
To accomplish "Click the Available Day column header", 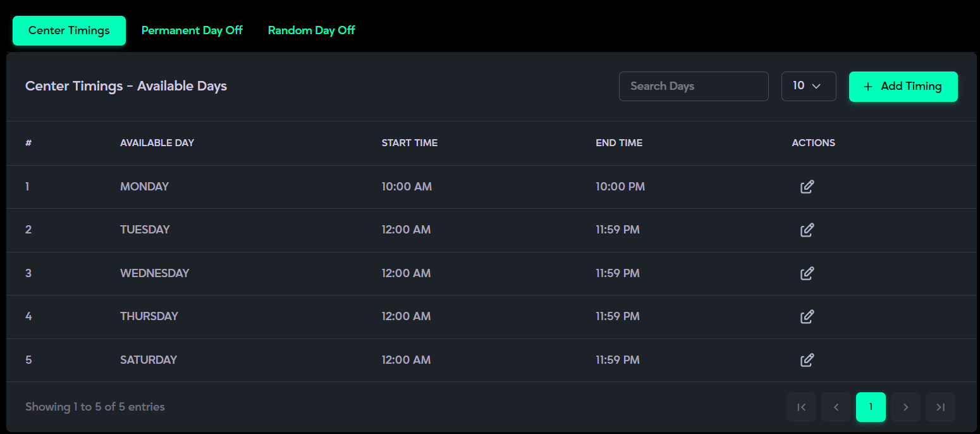I will pos(157,143).
